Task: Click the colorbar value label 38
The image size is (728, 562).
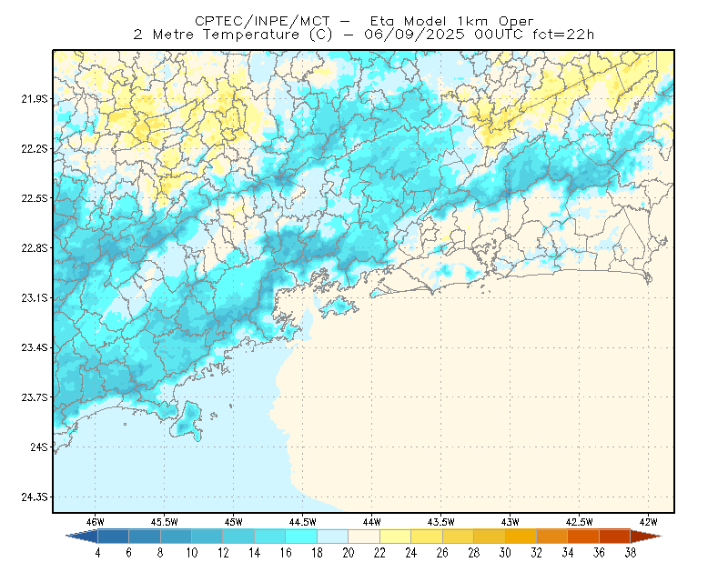Action: [631, 553]
